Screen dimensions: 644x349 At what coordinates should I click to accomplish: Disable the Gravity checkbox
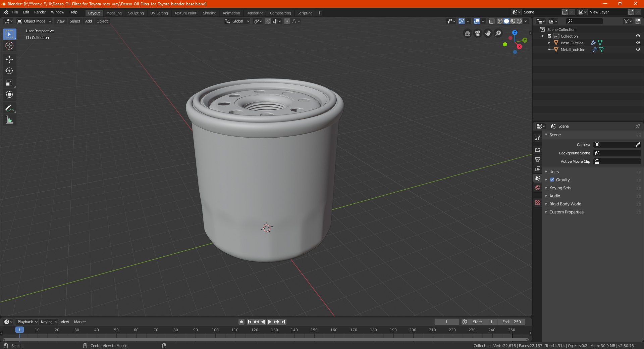[552, 180]
